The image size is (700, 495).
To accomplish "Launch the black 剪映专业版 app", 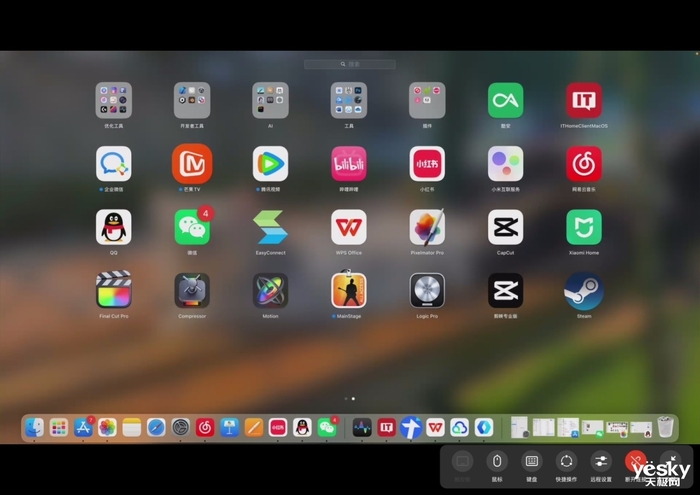I will tap(505, 290).
